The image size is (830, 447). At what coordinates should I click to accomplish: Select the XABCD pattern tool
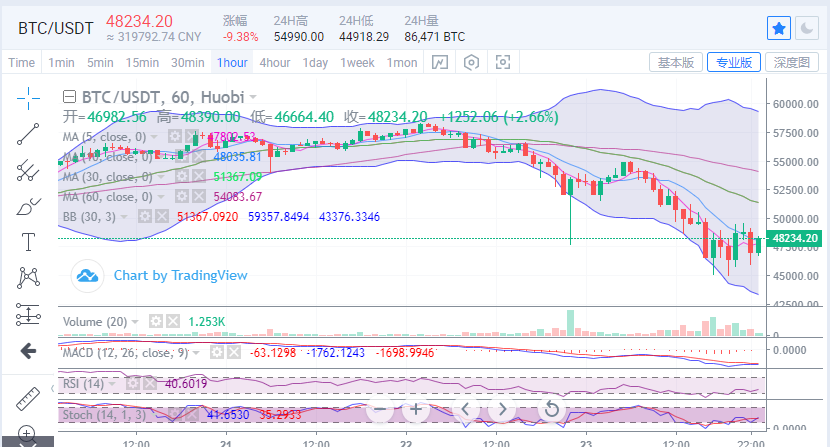pyautogui.click(x=28, y=278)
